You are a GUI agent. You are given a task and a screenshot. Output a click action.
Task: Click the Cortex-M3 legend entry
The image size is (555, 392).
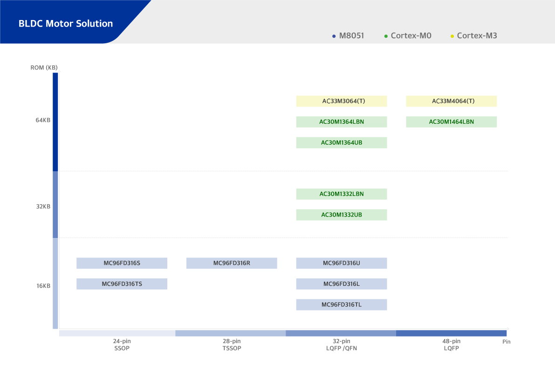pos(474,36)
